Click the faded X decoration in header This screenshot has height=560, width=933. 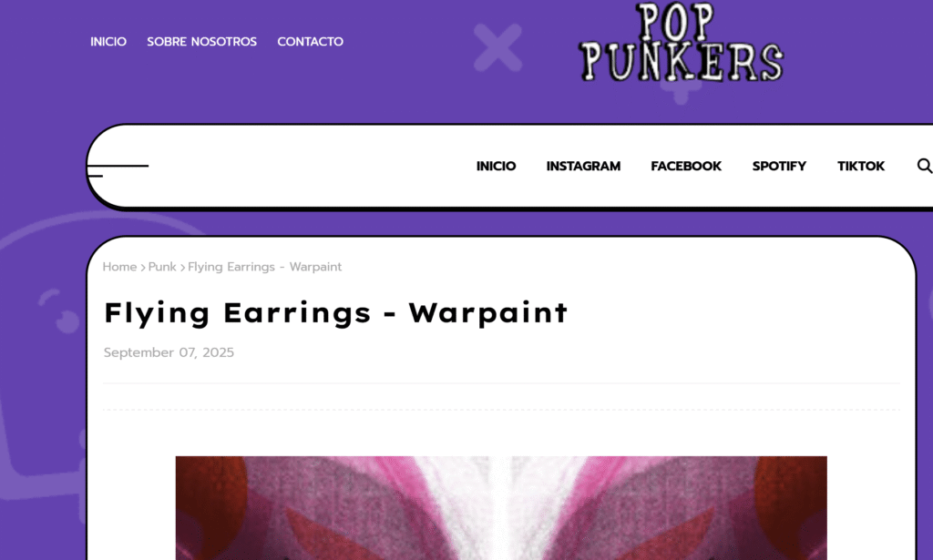[498, 47]
